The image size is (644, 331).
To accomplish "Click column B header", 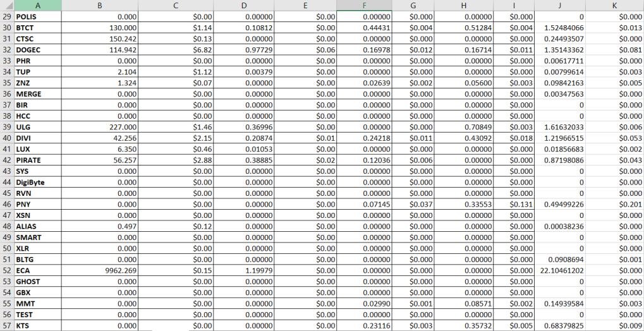I will tap(100, 5).
